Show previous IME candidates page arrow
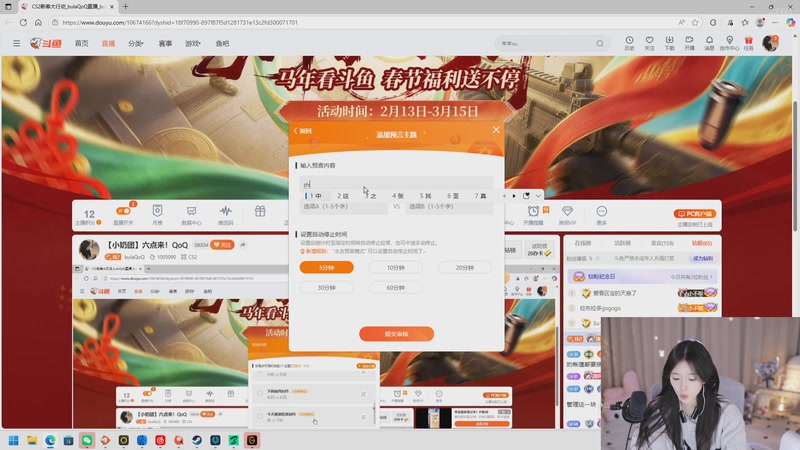 [505, 196]
